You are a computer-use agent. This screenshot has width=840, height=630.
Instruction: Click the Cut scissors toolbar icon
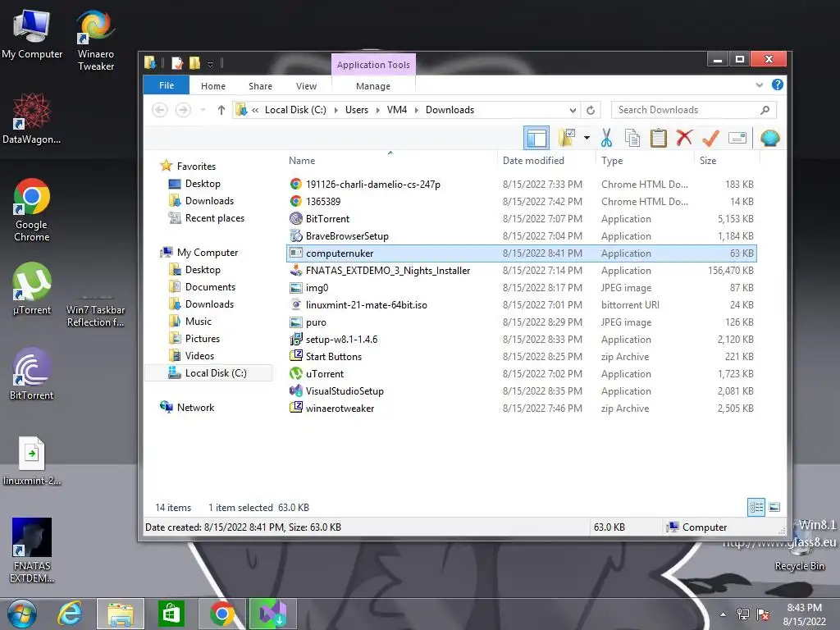click(x=606, y=138)
